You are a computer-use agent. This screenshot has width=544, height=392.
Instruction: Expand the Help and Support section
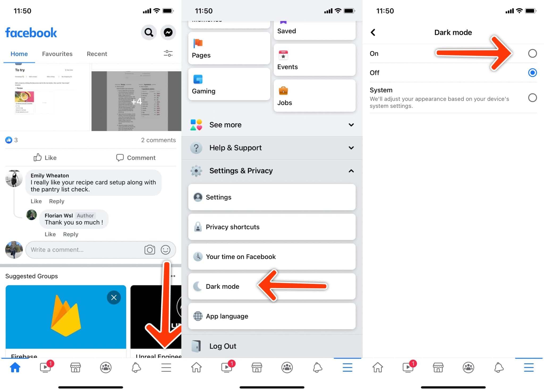pos(272,148)
